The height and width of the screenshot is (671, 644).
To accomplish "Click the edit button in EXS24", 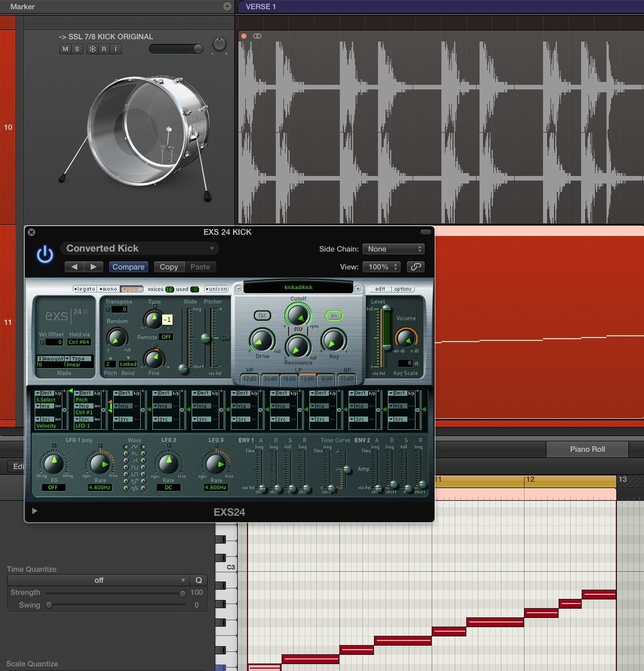I will [x=380, y=289].
